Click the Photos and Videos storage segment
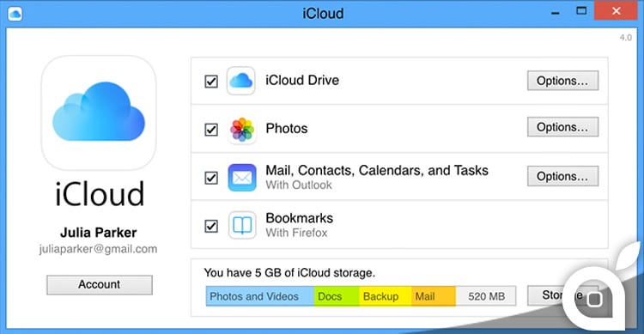644x334 pixels. [260, 296]
